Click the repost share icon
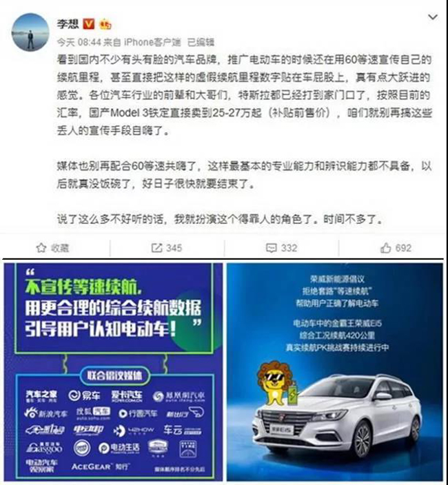This screenshot has width=448, height=485. pyautogui.click(x=156, y=248)
